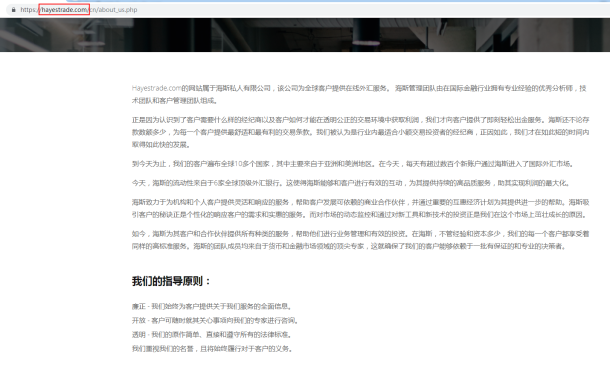Click the dark banner image at the top of the page

305,35
